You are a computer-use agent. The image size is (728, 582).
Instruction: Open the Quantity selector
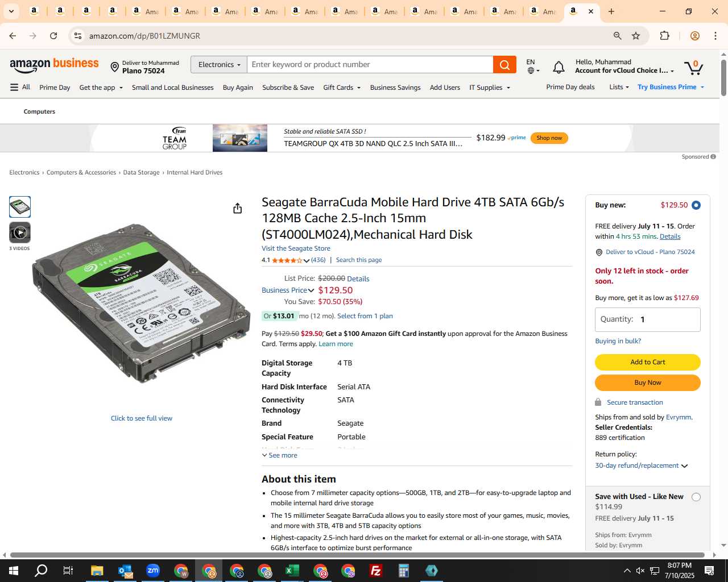tap(647, 319)
